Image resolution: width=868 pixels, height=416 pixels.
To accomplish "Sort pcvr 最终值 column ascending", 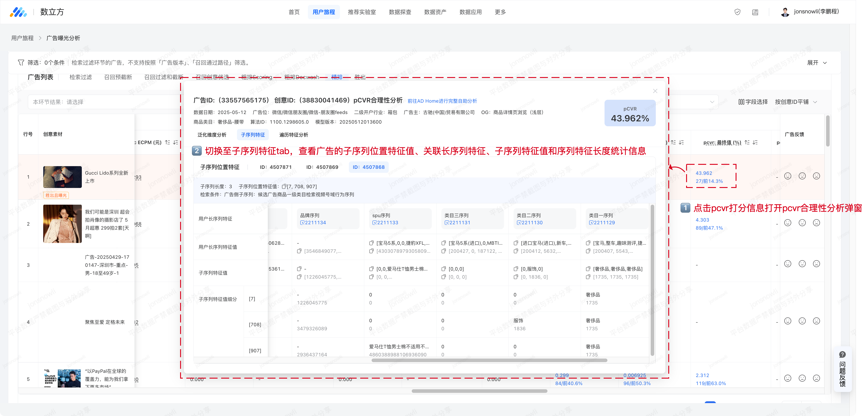I will 747,142.
